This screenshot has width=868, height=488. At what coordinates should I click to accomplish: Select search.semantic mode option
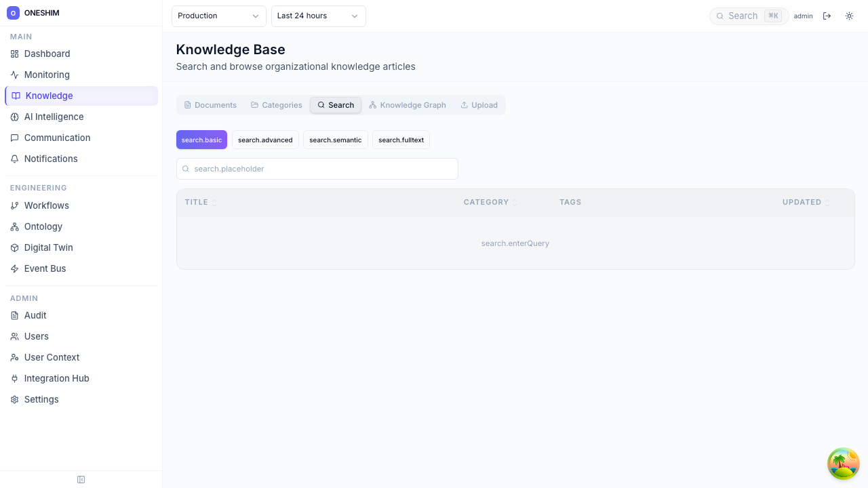point(335,140)
